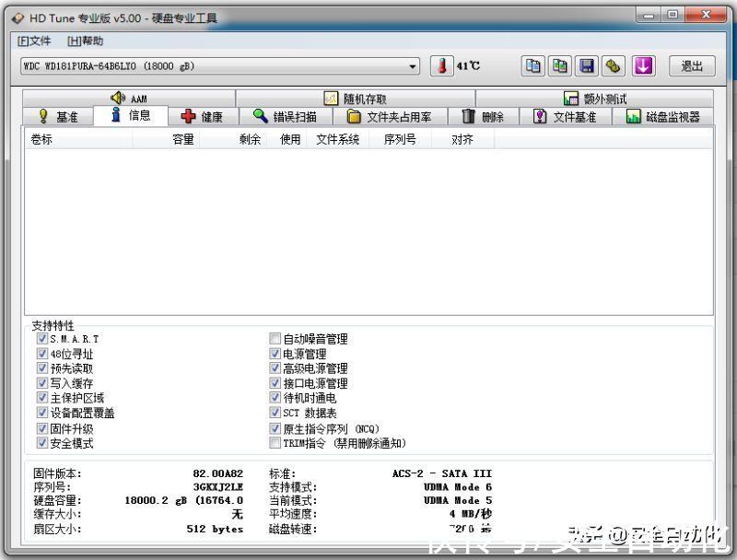
Task: Click the 缓存大小 value 无
Action: (238, 515)
